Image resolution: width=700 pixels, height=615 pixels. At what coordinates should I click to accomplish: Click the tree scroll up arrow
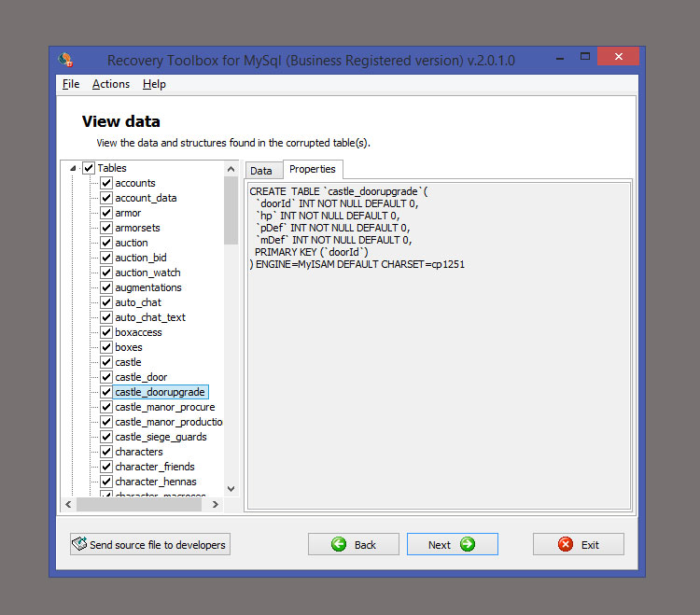pyautogui.click(x=231, y=169)
